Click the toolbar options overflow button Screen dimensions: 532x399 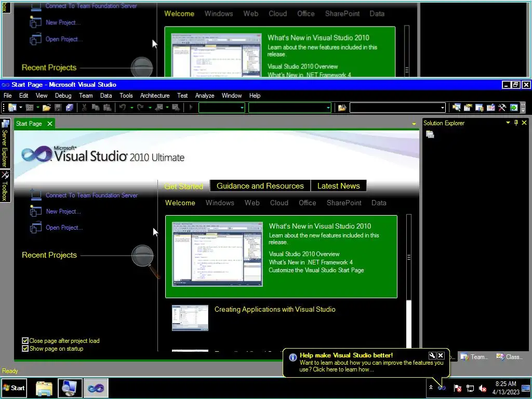pos(523,108)
